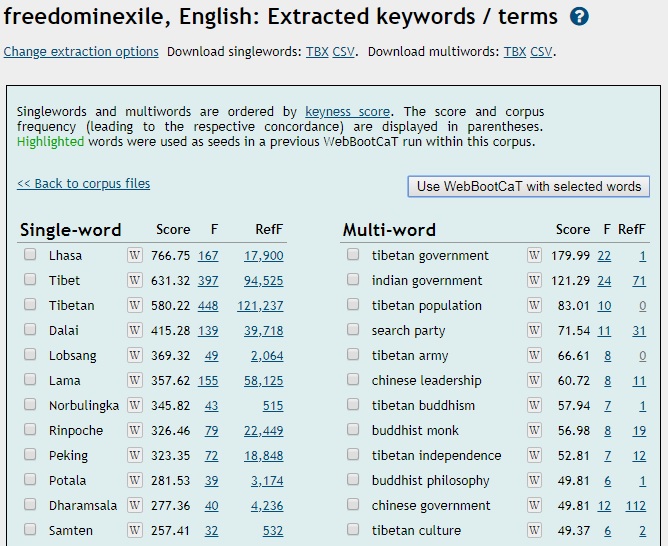Image resolution: width=668 pixels, height=546 pixels.
Task: Click Use WebBootCaT with selected words
Action: (x=529, y=187)
